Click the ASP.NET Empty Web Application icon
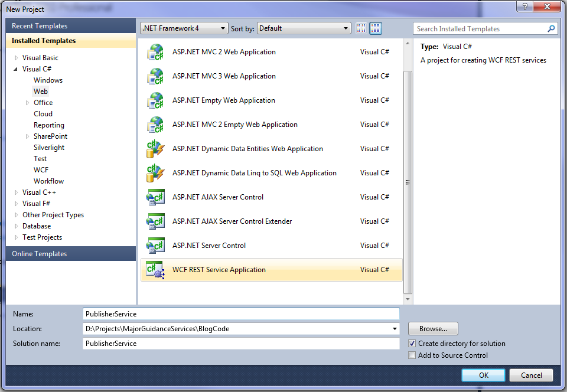Viewport: 567px width, 392px height. 155,100
